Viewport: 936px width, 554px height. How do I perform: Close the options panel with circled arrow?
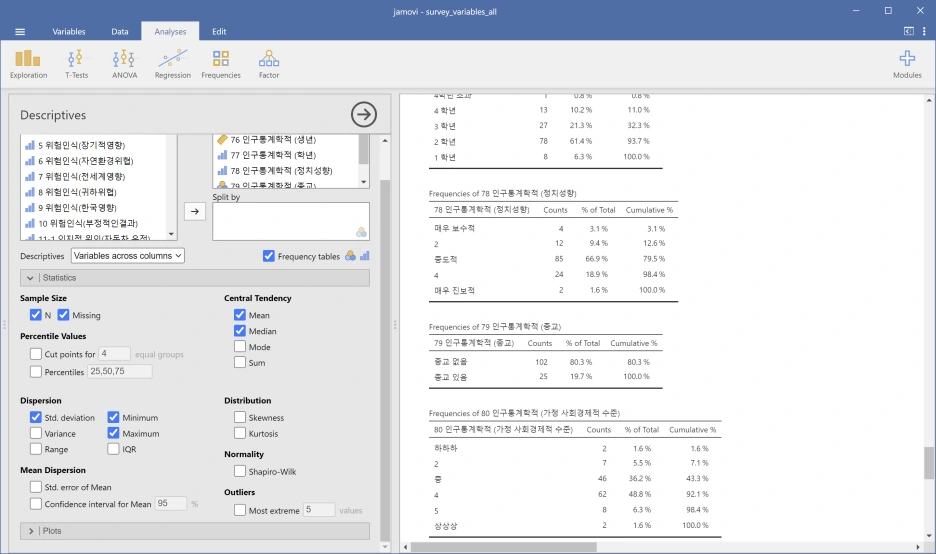tap(364, 114)
